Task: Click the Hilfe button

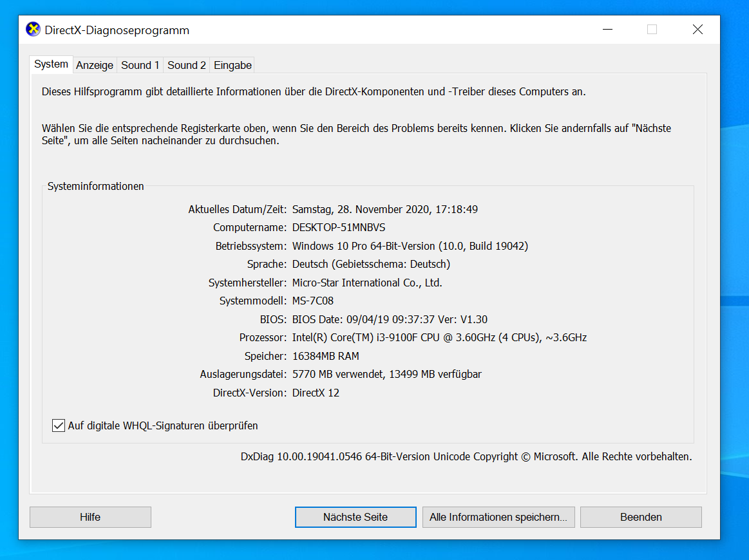Action: coord(90,517)
